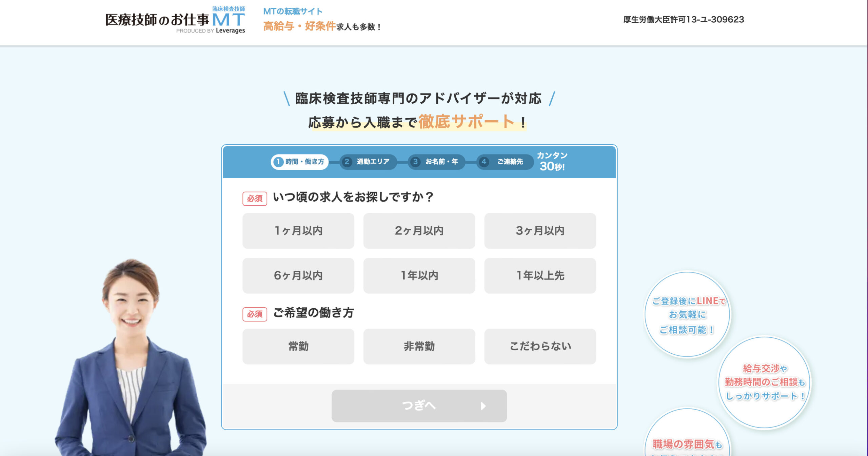Screen dimensions: 868x456
Task: Pick the 1年以上先 option
Action: coord(540,275)
